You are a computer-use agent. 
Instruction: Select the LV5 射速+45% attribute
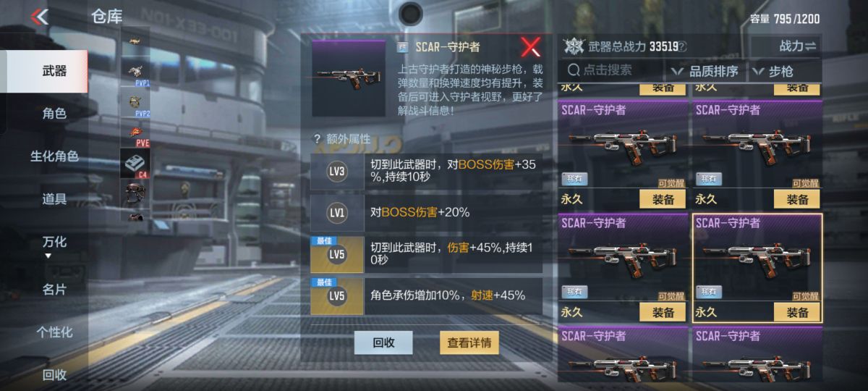(426, 295)
